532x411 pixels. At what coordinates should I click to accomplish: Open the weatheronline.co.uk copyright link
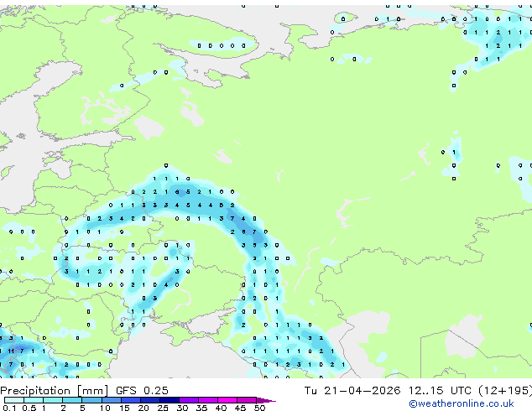462,403
